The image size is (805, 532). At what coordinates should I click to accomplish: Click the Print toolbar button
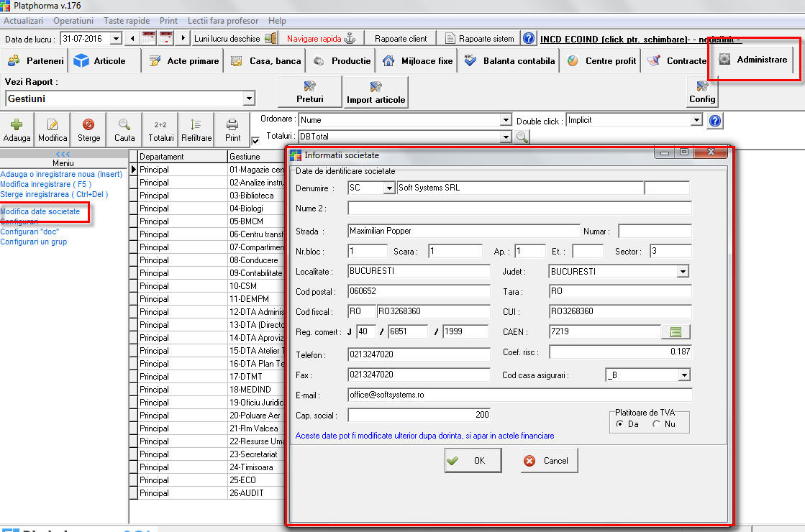232,130
